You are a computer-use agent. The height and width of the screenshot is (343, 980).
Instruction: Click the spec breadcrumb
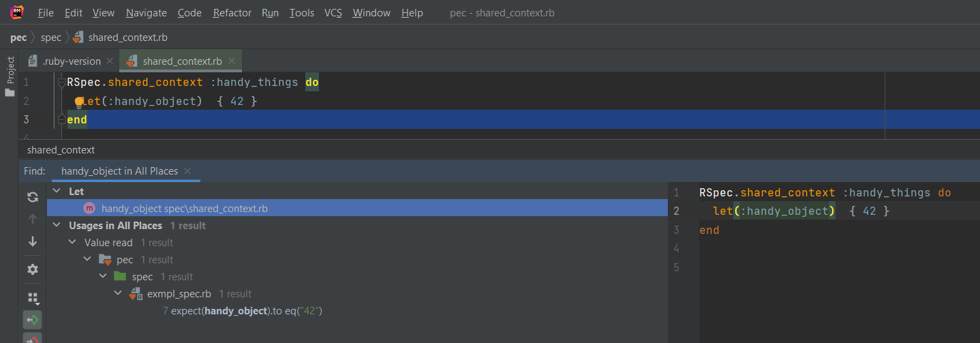click(x=51, y=38)
